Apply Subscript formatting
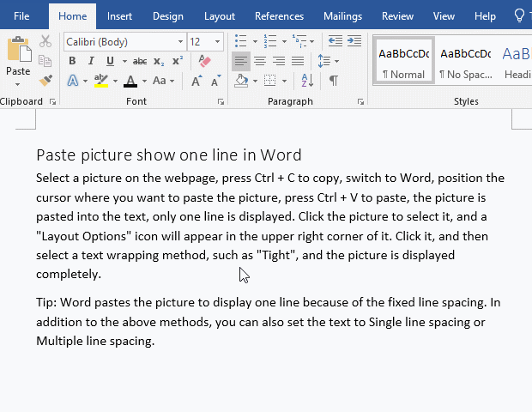Screen dimensions: 532x412 [x=159, y=62]
